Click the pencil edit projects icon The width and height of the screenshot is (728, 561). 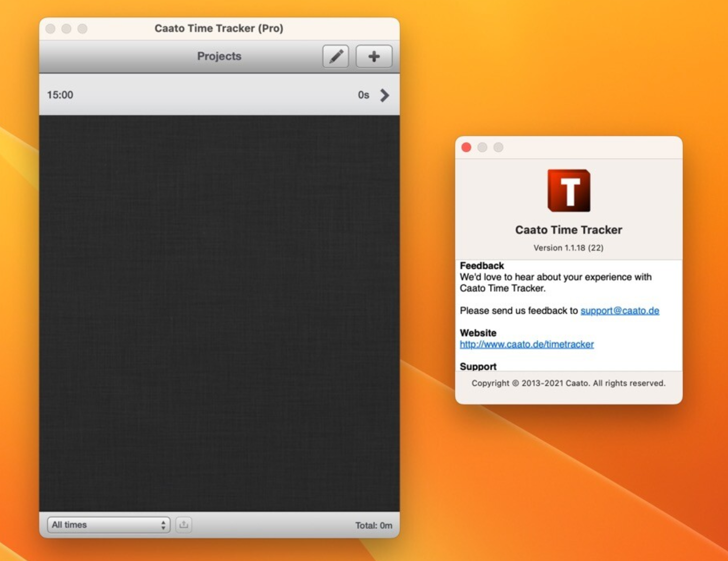click(x=336, y=56)
